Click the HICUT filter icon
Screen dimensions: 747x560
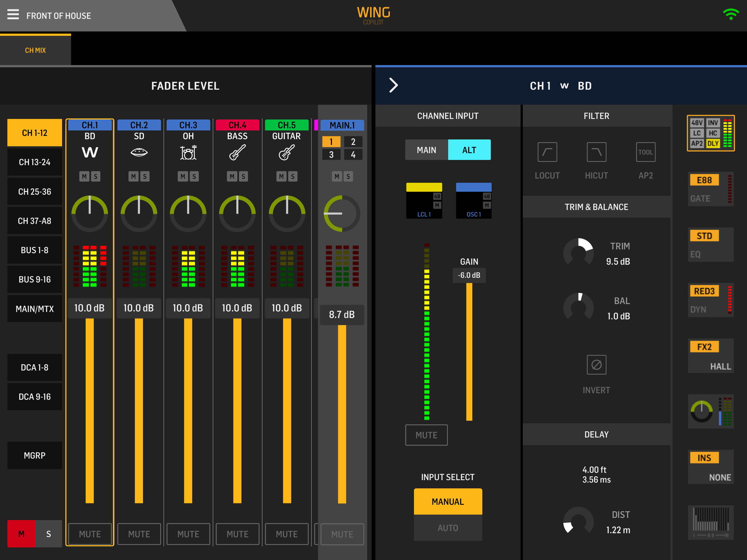pyautogui.click(x=596, y=152)
